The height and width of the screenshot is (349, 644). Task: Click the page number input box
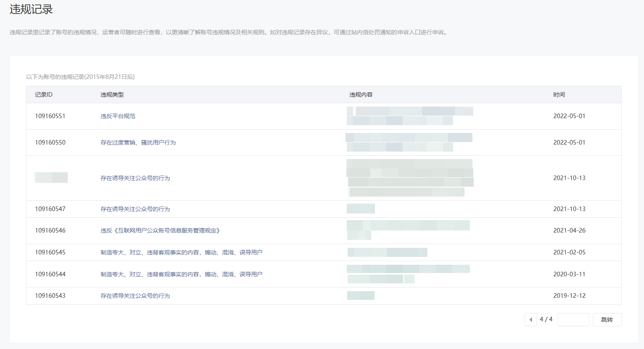[573, 320]
